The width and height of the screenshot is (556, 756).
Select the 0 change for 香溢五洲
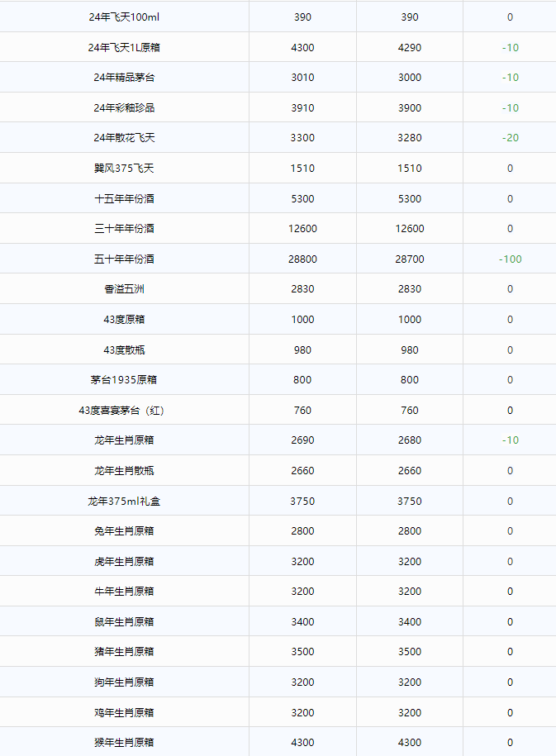point(511,289)
